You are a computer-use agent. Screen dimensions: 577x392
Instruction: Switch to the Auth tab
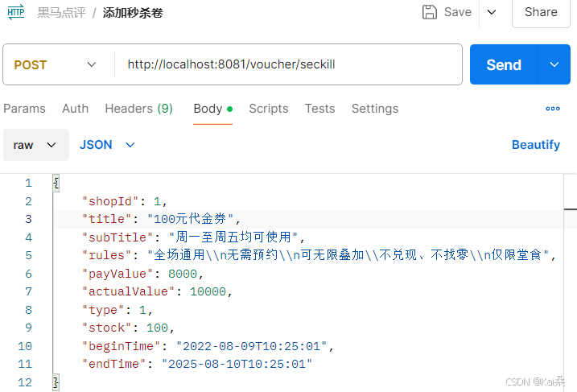[x=75, y=109]
